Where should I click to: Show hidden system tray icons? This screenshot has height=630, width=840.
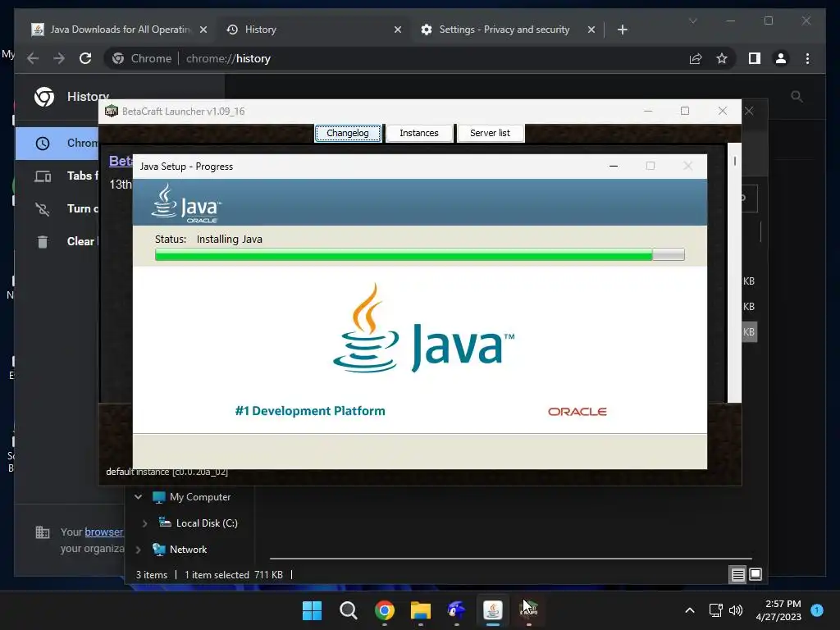pyautogui.click(x=690, y=610)
